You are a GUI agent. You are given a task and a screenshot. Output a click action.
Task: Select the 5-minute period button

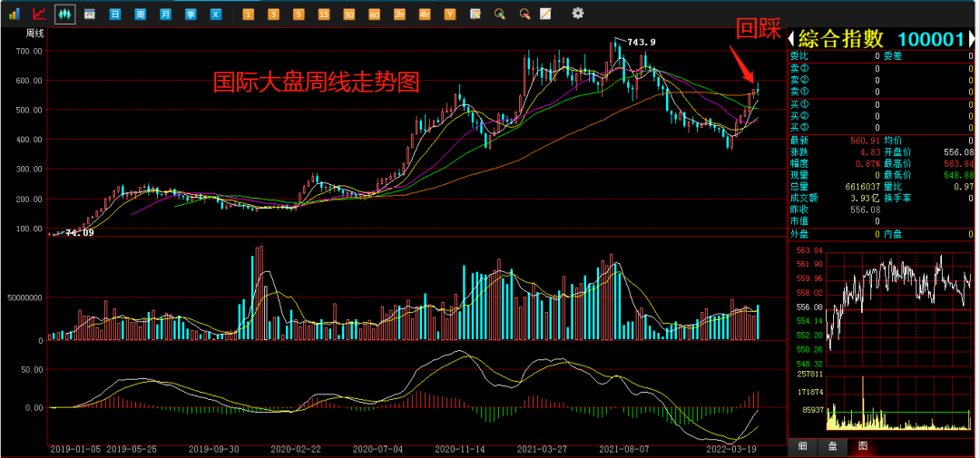pyautogui.click(x=299, y=13)
